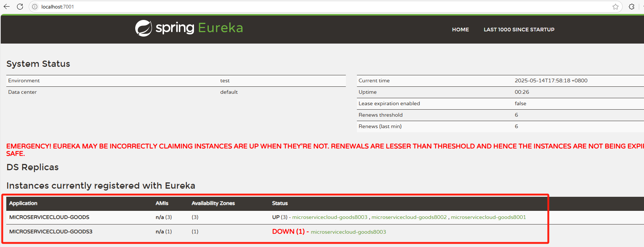Screen dimensions: 644x247
Task: Open the microservicecloud-goods8002 instance link
Action: coord(409,217)
